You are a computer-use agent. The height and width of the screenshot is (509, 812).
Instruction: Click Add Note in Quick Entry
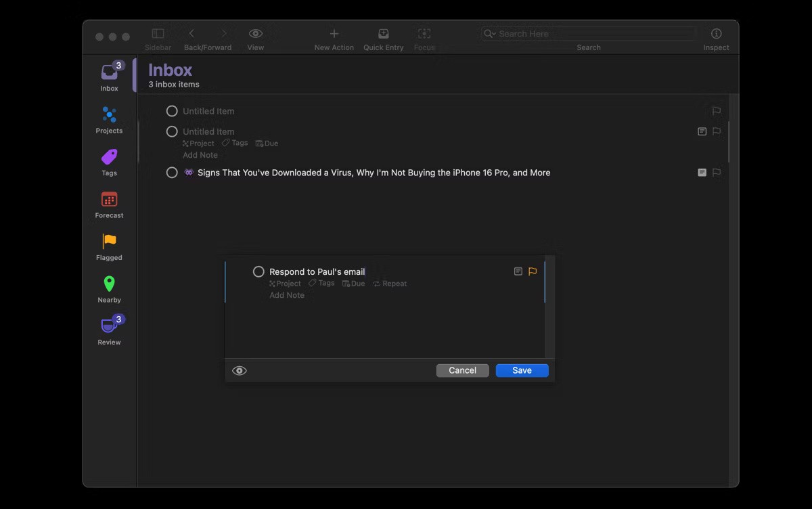click(287, 295)
